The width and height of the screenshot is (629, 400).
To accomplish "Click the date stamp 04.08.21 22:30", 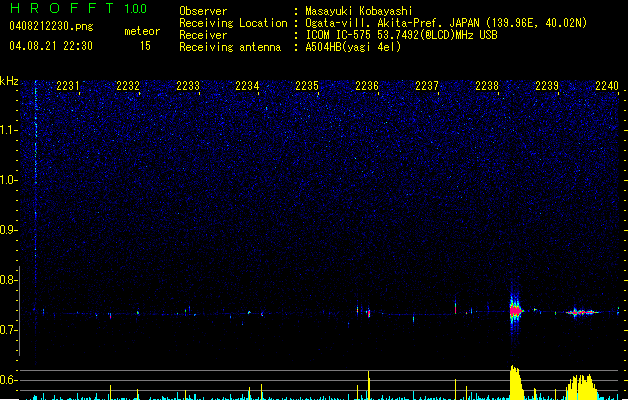I will [51, 46].
